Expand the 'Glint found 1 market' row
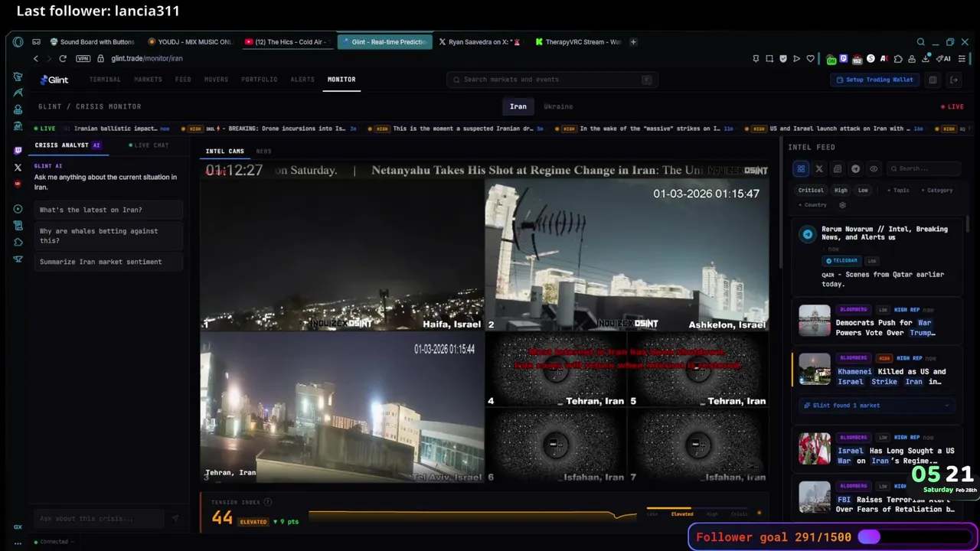980x551 pixels. [876, 406]
